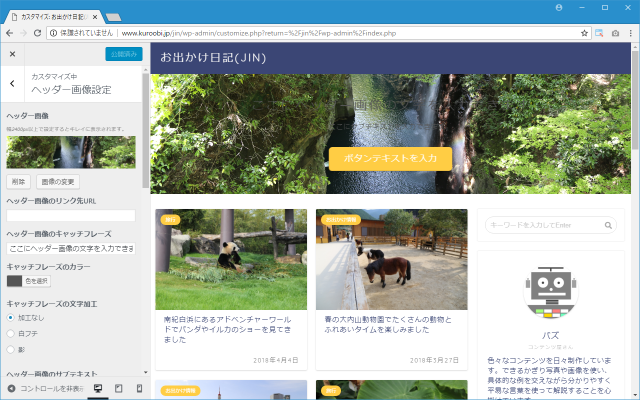Click the date 2018年3月27日

click(434, 360)
